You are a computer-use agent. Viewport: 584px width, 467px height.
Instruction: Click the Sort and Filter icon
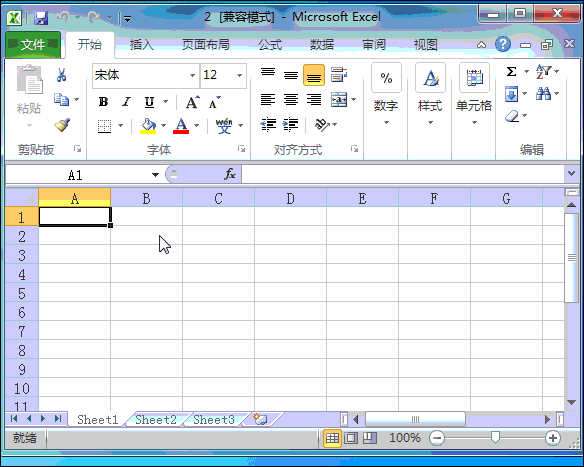[543, 71]
